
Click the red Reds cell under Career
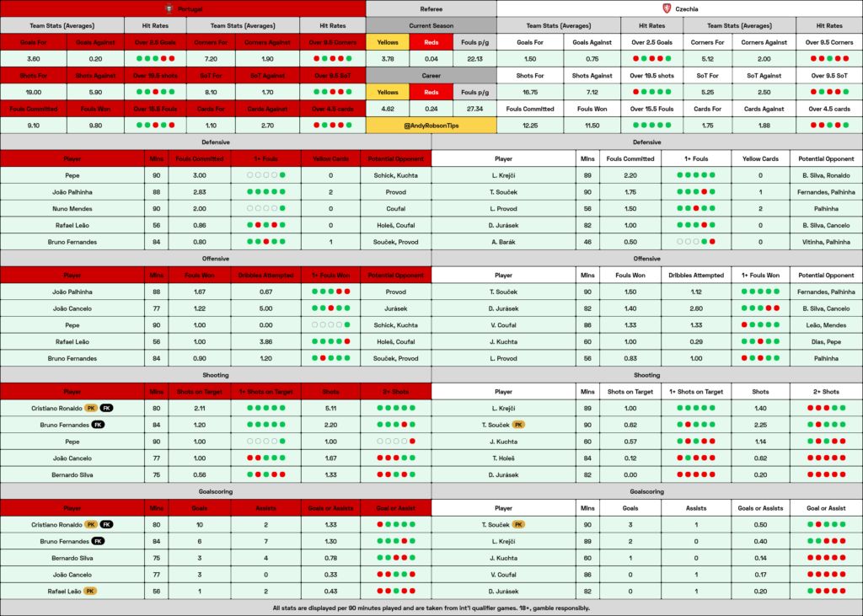pos(431,92)
